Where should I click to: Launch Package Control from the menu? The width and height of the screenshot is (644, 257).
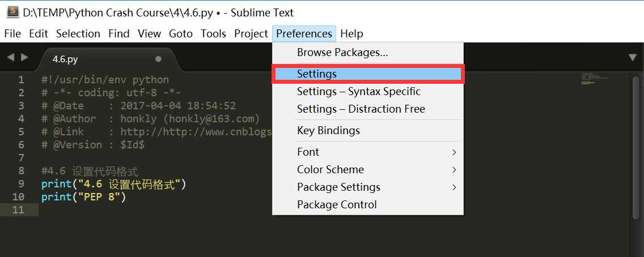[x=337, y=204]
